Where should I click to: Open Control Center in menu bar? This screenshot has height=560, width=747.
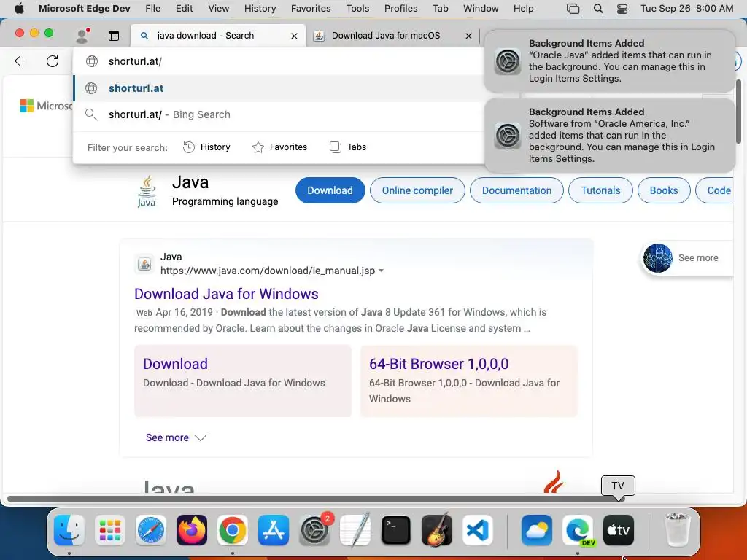622,8
